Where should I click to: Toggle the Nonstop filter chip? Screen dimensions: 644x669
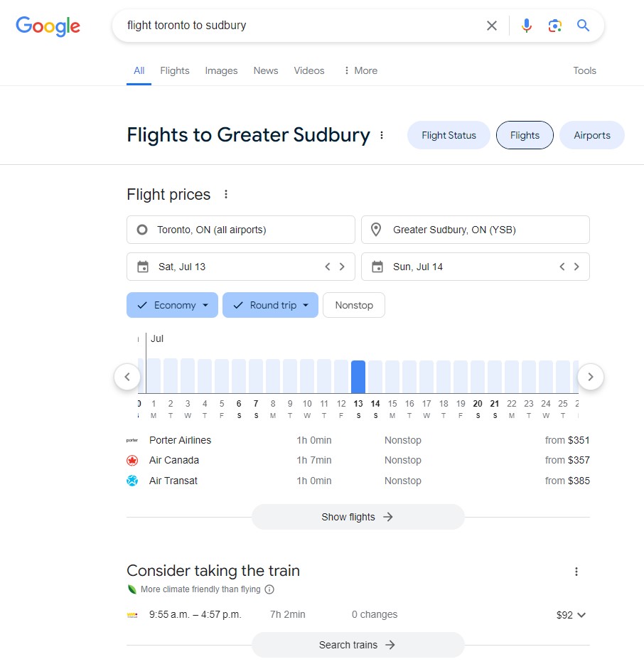tap(353, 305)
